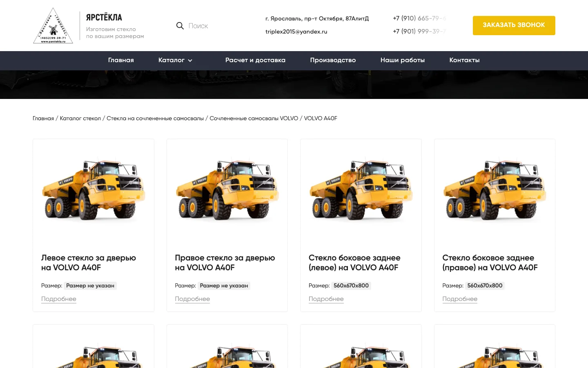This screenshot has width=588, height=368.
Task: Click size 560x670x800 on the левое card
Action: [351, 285]
